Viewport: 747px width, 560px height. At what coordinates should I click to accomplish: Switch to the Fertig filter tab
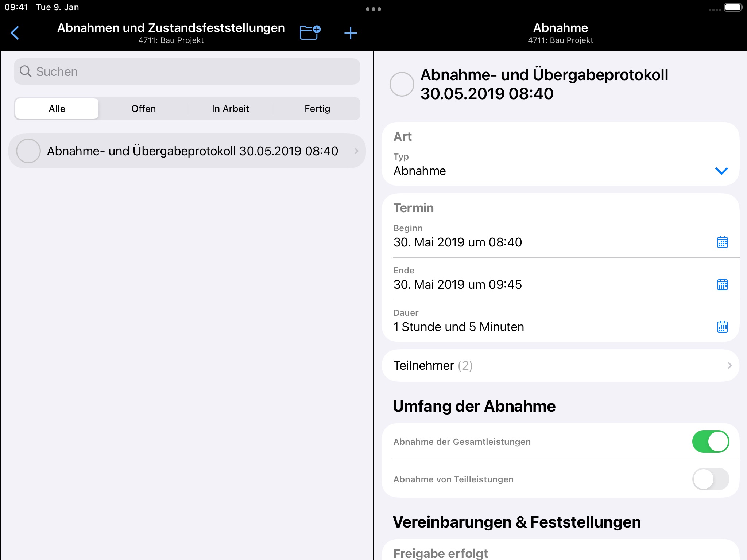point(317,109)
